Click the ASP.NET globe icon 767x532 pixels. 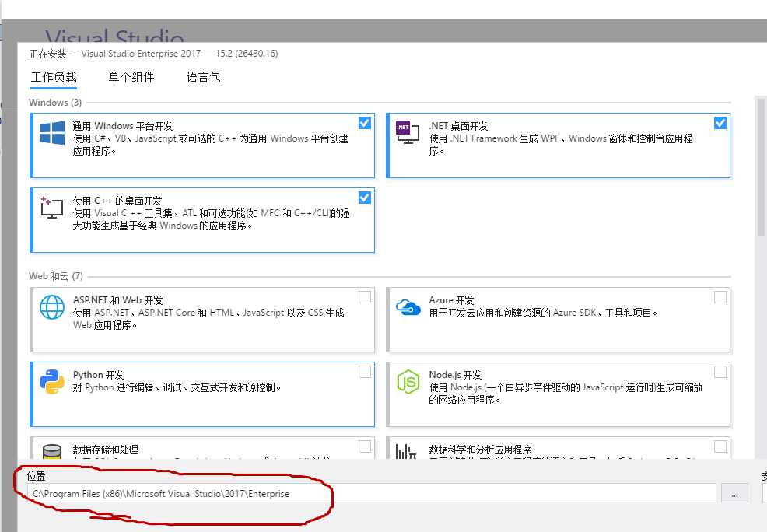pos(52,307)
